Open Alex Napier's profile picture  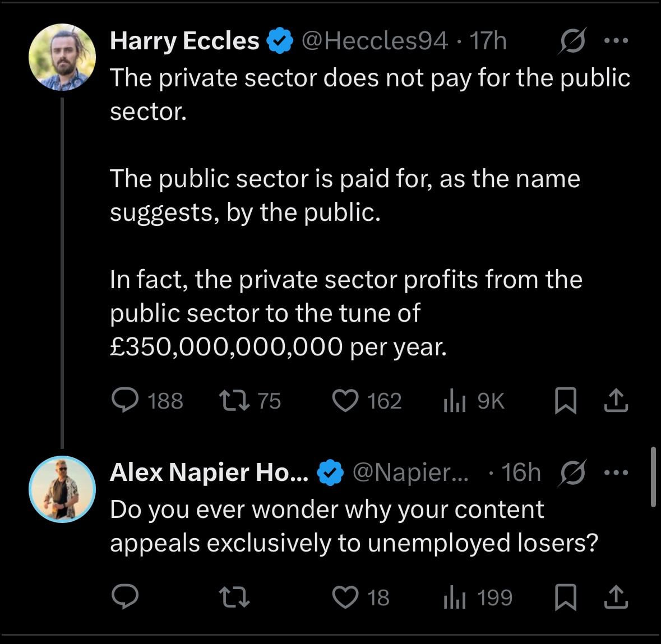click(x=62, y=489)
